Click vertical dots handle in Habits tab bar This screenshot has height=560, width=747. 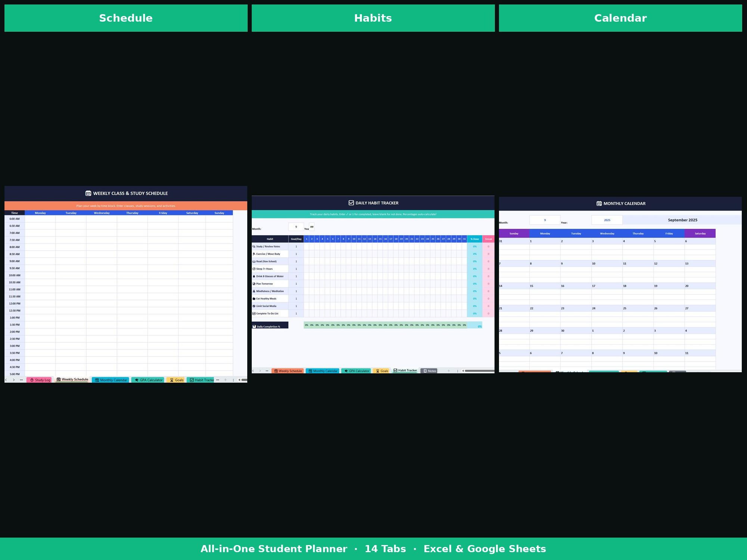pyautogui.click(x=458, y=371)
